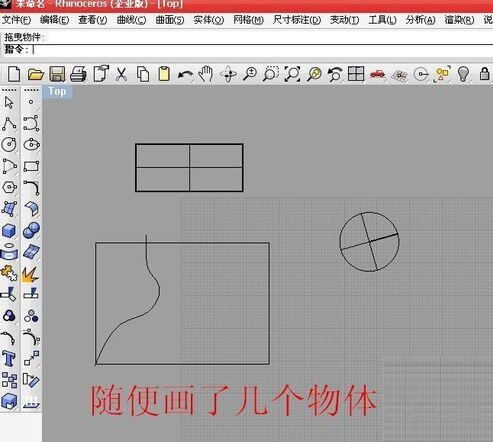Image resolution: width=493 pixels, height=442 pixels.
Task: Select the Polyline tool
Action: [x=9, y=123]
